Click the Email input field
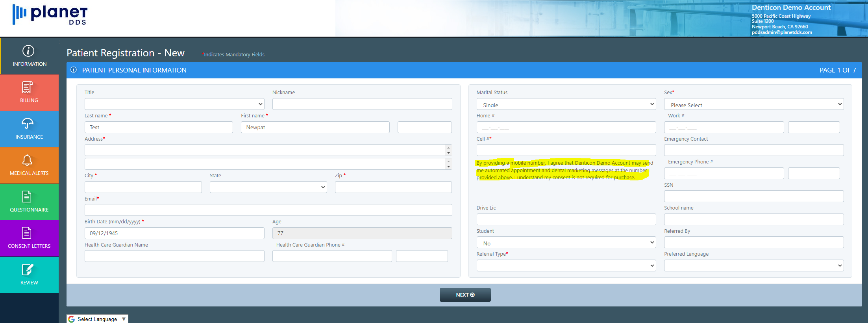The height and width of the screenshot is (323, 868). pos(268,210)
